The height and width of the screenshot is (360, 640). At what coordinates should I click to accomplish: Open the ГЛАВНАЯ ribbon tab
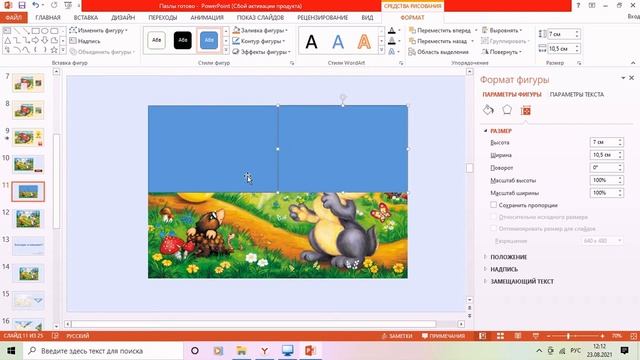point(48,18)
